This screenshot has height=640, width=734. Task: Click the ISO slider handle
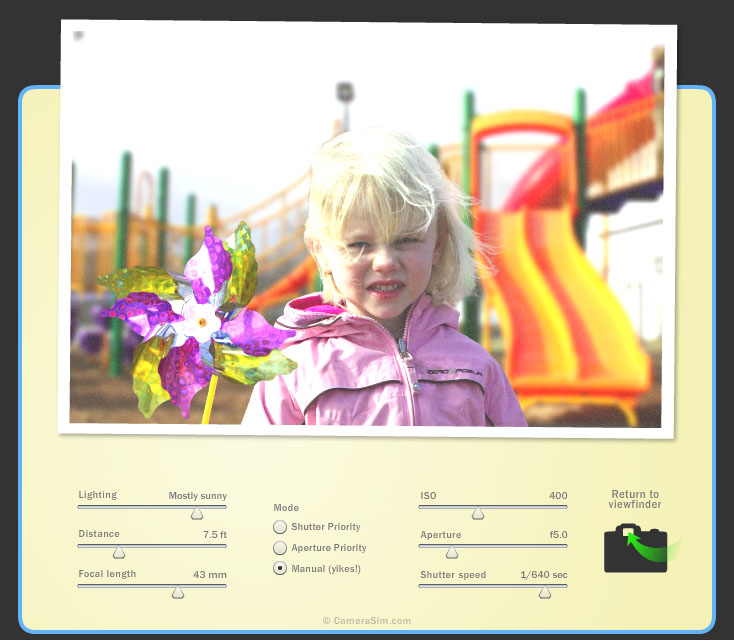pyautogui.click(x=478, y=513)
